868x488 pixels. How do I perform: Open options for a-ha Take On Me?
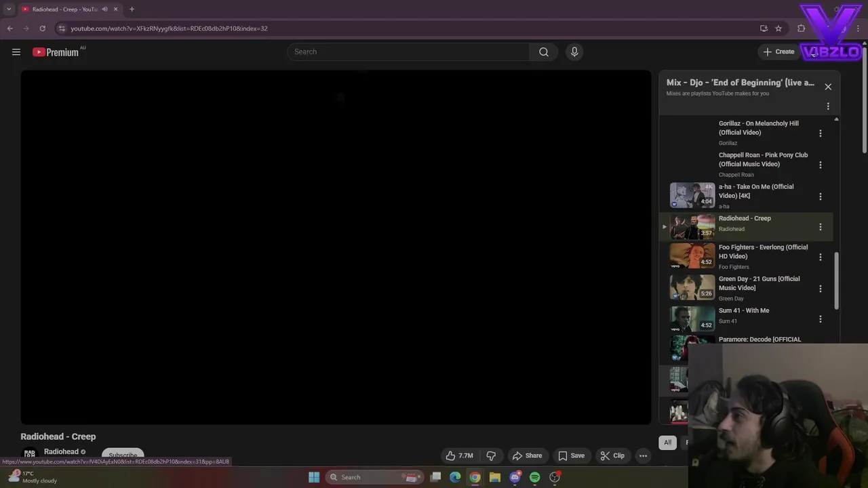(821, 197)
